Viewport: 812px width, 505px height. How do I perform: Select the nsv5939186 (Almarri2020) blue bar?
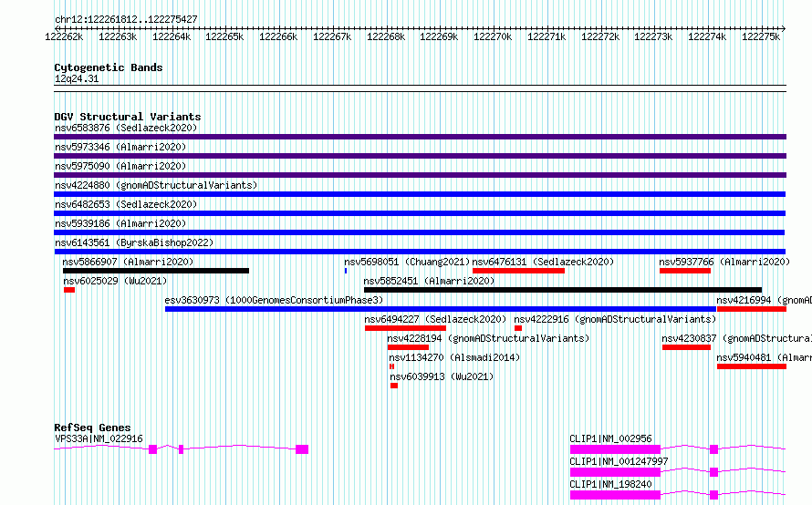(x=420, y=232)
